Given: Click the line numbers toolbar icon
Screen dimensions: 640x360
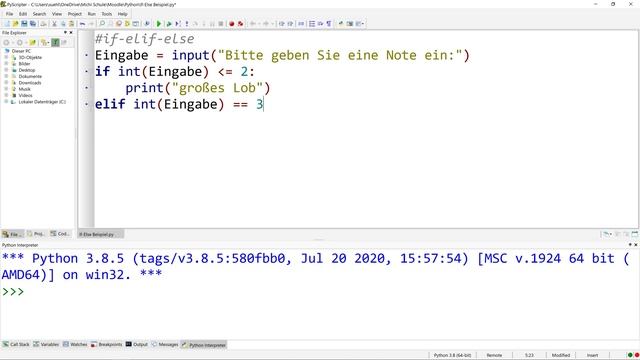Looking at the screenshot, I should click(x=312, y=24).
